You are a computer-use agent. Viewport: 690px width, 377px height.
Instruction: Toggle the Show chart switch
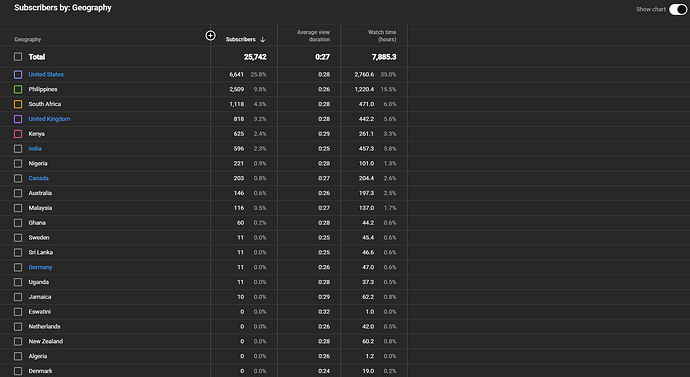coord(678,9)
